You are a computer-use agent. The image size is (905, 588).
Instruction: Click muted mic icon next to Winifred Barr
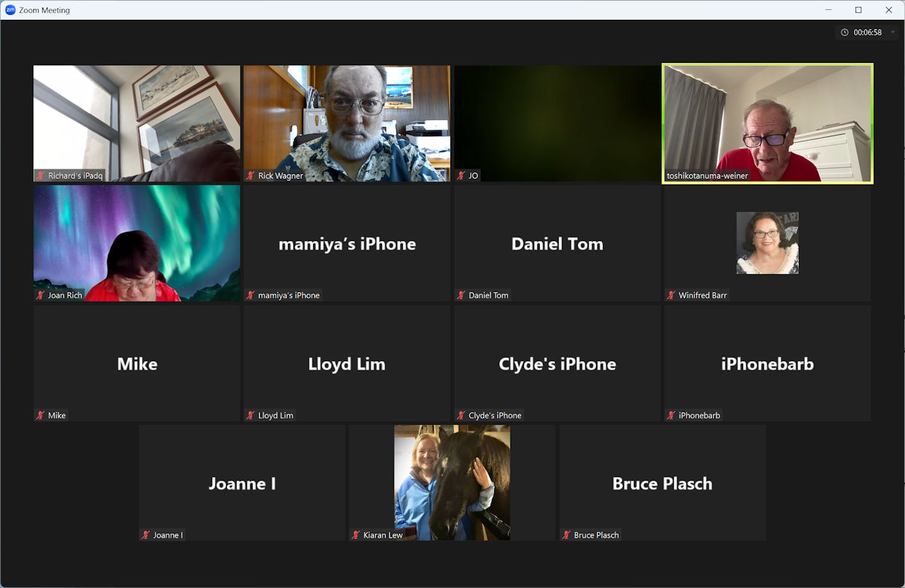click(672, 295)
